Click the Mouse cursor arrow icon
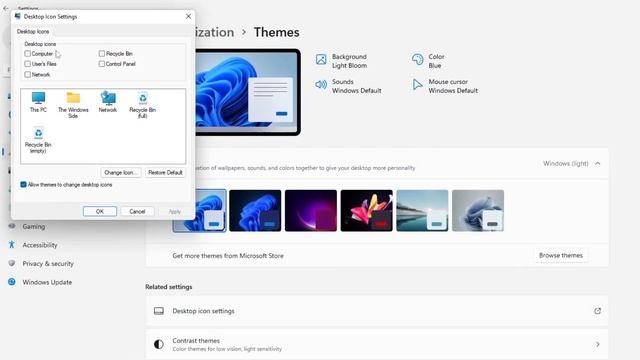640x360 pixels. [x=417, y=84]
